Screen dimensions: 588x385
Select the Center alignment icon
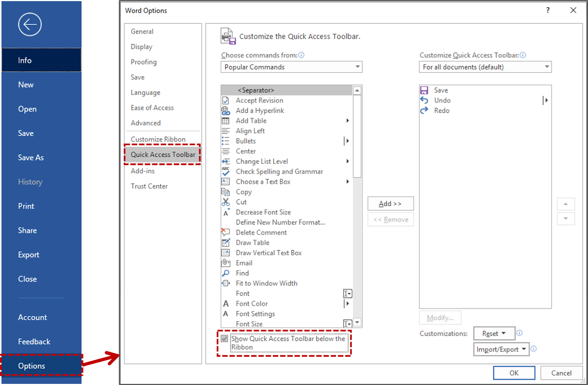226,151
